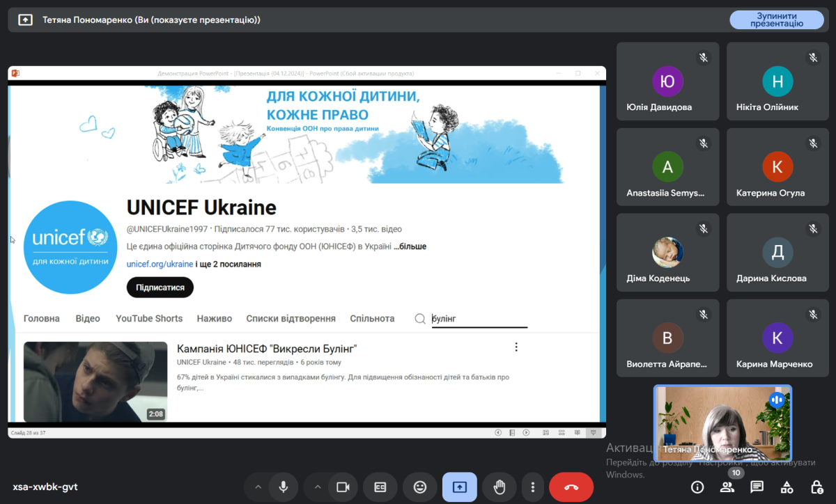Click the Slide Show view icon
This screenshot has width=836, height=504.
pyautogui.click(x=593, y=432)
